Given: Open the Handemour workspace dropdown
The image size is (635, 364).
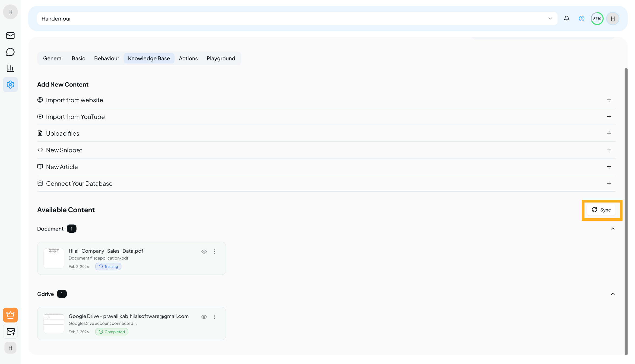Looking at the screenshot, I should pos(550,18).
